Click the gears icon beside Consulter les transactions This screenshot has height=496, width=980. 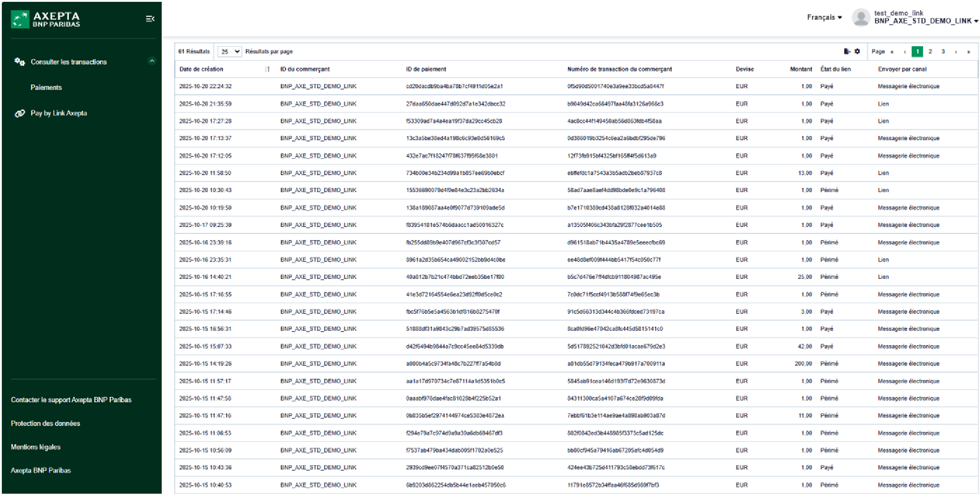pyautogui.click(x=20, y=62)
